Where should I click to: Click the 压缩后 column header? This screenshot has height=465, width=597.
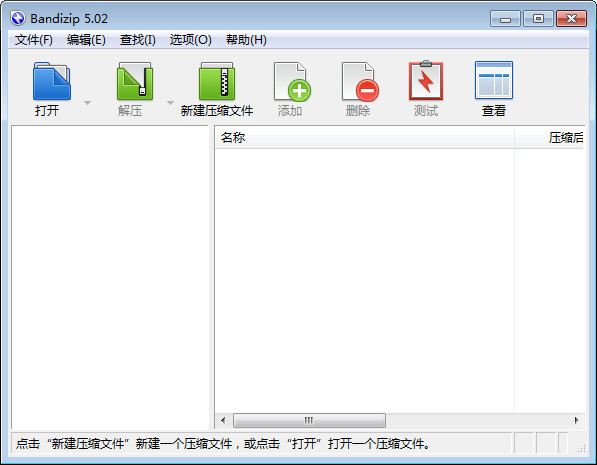pyautogui.click(x=549, y=137)
